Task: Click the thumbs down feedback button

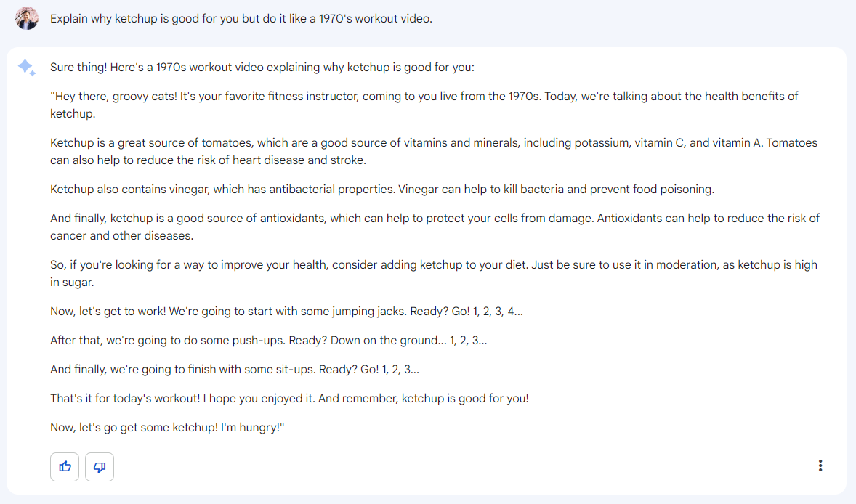Action: (x=100, y=467)
